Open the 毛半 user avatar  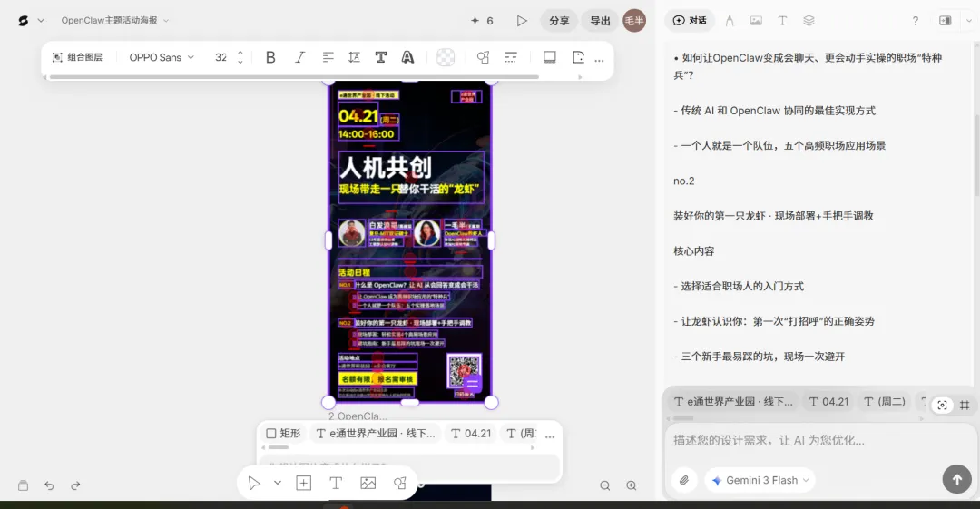coord(633,21)
